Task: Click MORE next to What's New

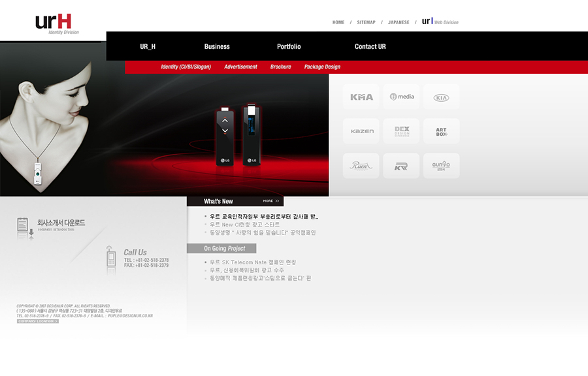Action: pos(270,201)
